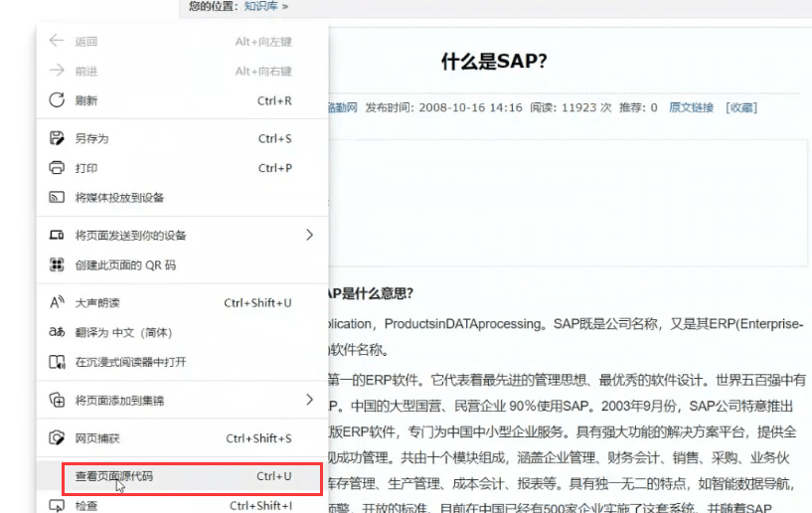Expand the add page to collections submenu arrow

tap(310, 400)
